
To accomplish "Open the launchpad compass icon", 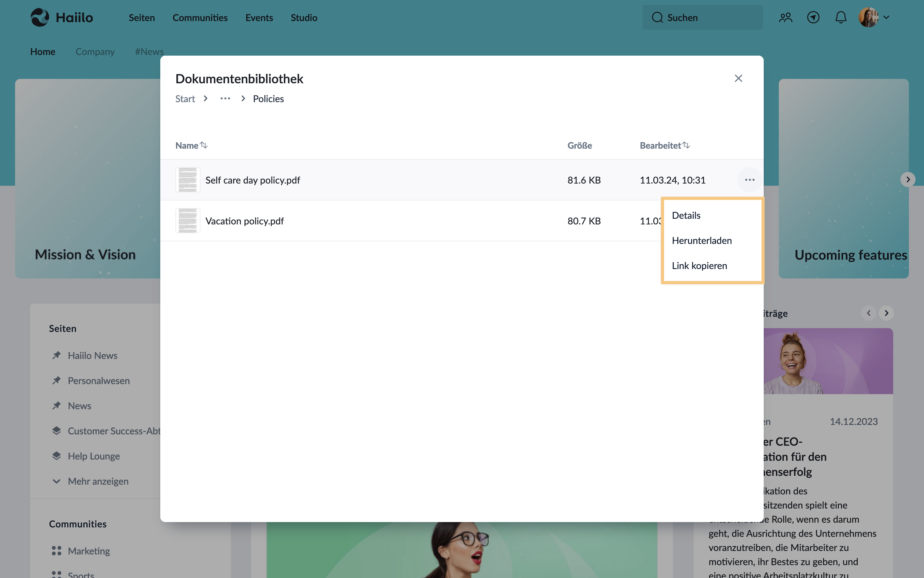I will point(813,18).
